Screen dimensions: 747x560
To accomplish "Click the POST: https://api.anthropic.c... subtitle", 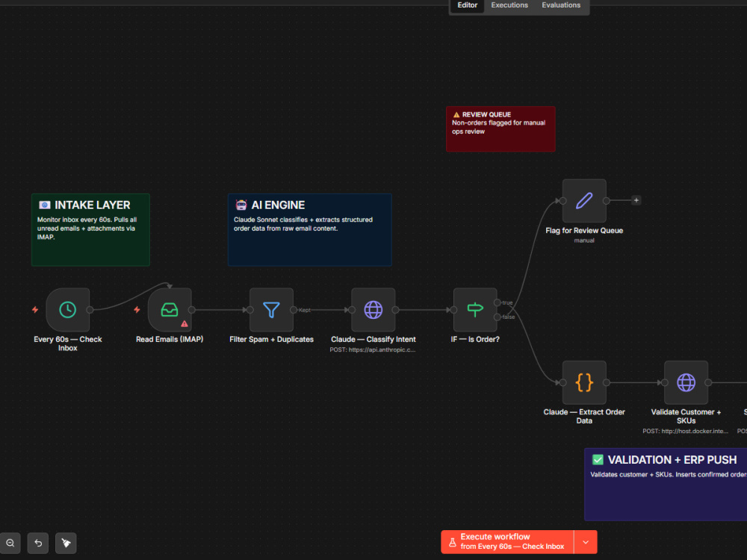I will tap(373, 350).
